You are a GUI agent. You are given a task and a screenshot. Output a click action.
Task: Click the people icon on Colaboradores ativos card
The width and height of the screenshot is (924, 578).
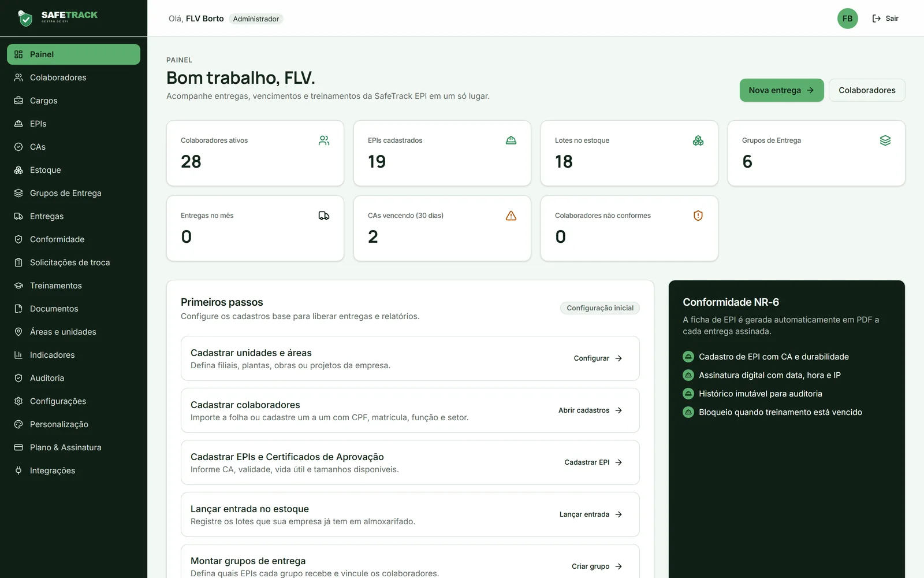[324, 140]
